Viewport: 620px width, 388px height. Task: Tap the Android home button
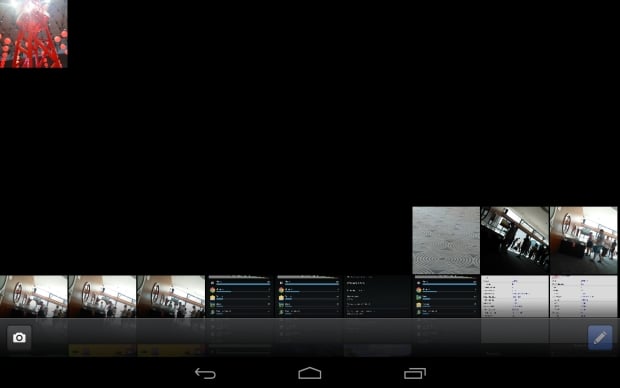pyautogui.click(x=310, y=373)
